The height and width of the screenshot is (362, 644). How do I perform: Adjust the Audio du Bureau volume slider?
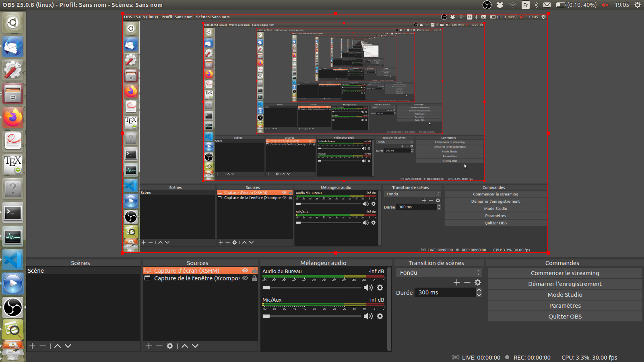pyautogui.click(x=312, y=288)
